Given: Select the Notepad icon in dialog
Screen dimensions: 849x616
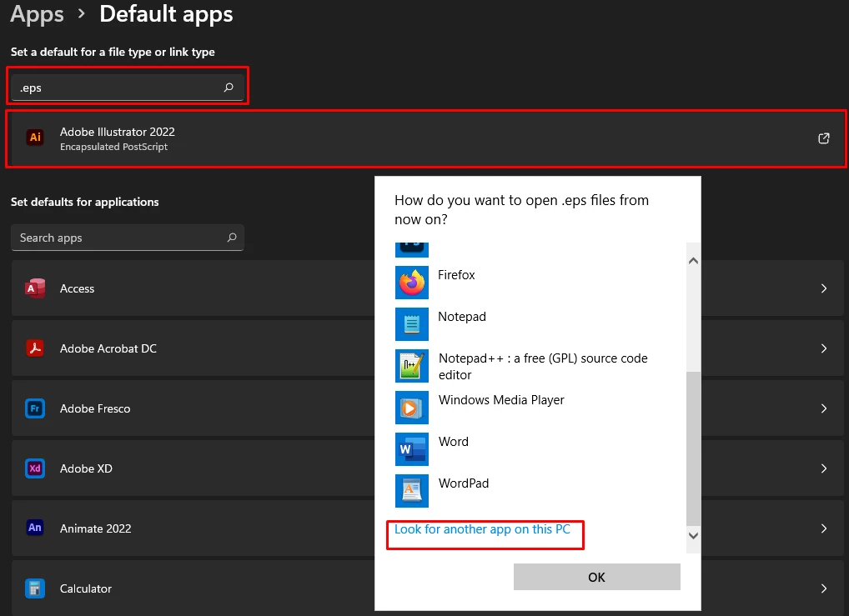Looking at the screenshot, I should click(411, 324).
